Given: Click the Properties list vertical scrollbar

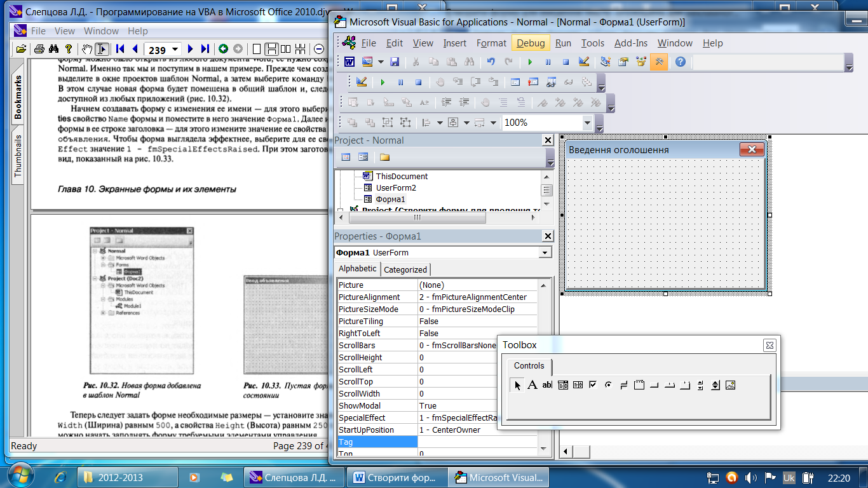Looking at the screenshot, I should coord(544,367).
